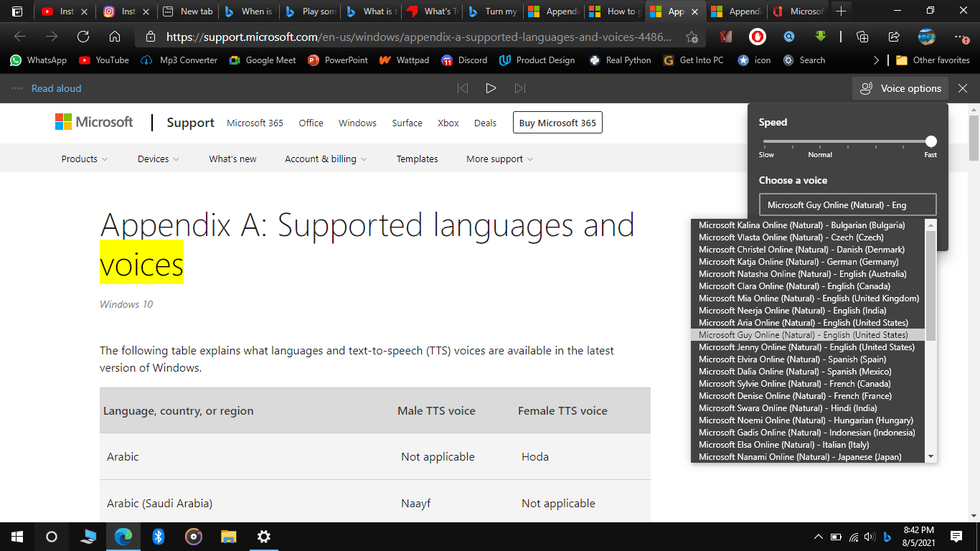The image size is (980, 551).
Task: Open the Read aloud ellipsis menu
Action: pos(17,88)
